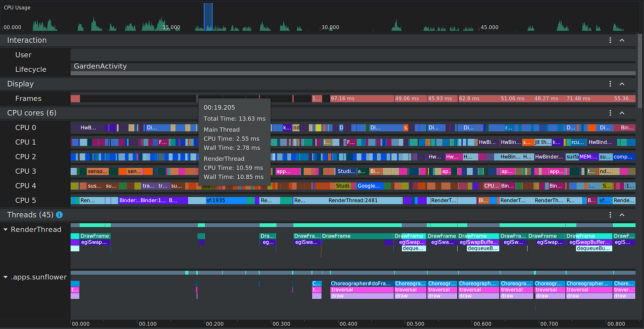Collapse the Interaction section

point(622,40)
